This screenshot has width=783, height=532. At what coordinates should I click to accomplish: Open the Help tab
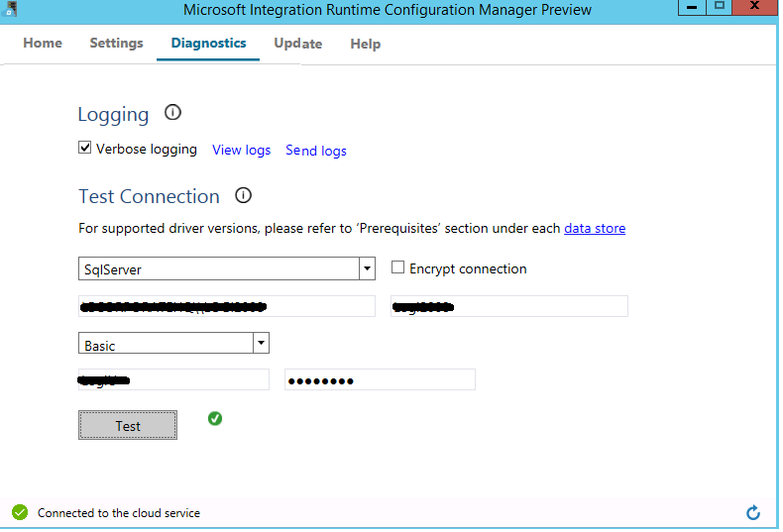tap(366, 44)
